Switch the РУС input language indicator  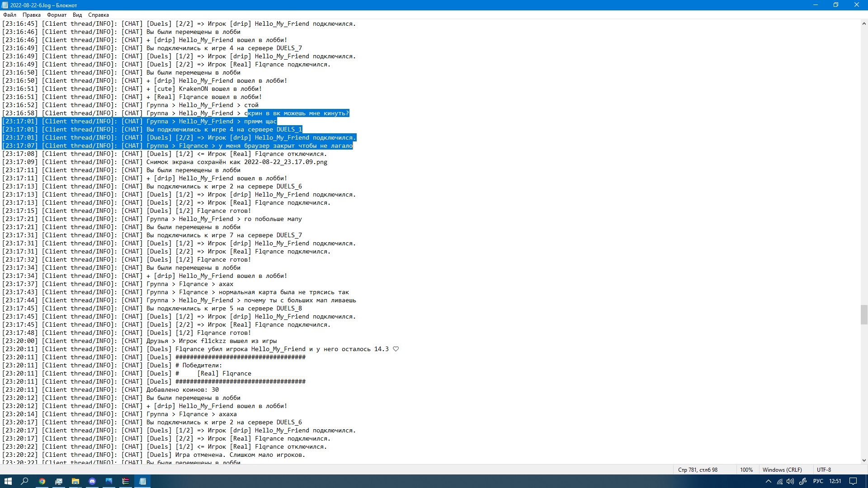[x=818, y=481]
